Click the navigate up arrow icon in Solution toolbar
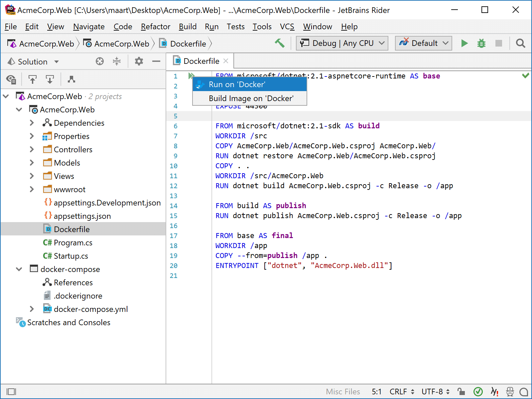This screenshot has width=532, height=399. tap(33, 79)
